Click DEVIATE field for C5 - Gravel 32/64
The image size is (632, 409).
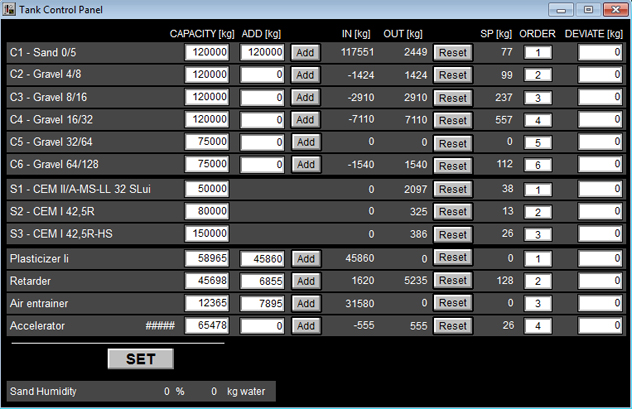click(x=600, y=142)
